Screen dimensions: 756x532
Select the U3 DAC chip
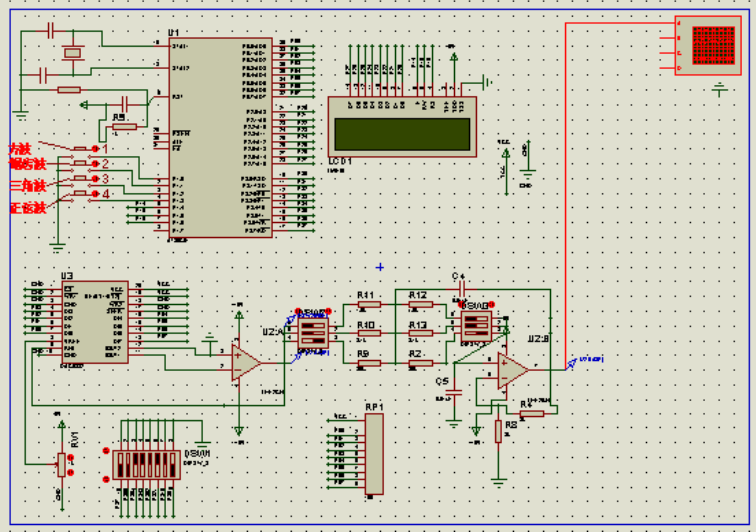coord(95,320)
